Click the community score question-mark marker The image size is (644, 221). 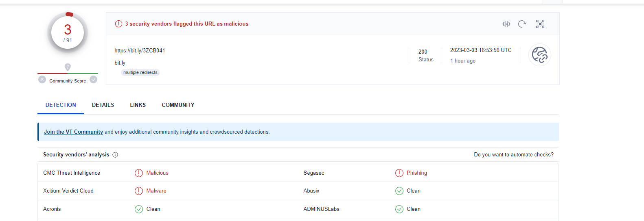point(68,67)
